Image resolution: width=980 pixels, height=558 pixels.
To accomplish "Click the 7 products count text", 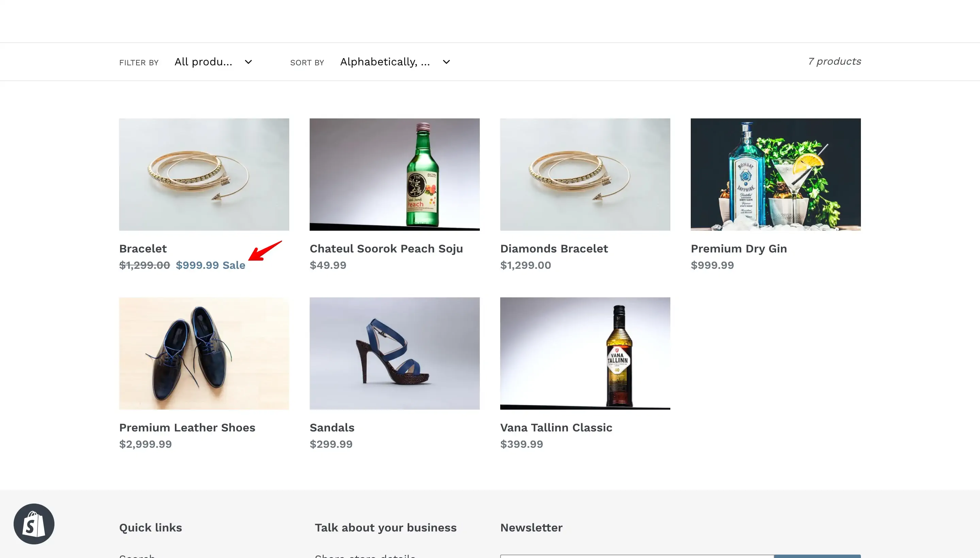I will 834,61.
